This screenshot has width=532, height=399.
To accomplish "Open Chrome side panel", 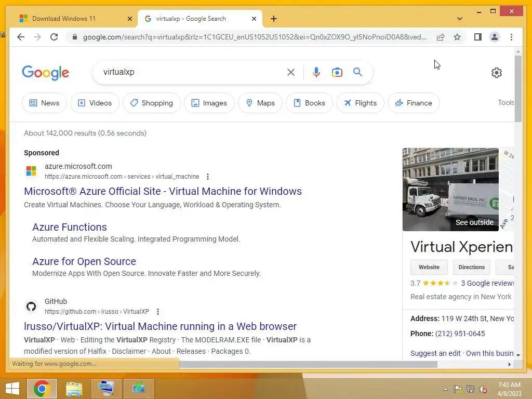I will (x=478, y=37).
